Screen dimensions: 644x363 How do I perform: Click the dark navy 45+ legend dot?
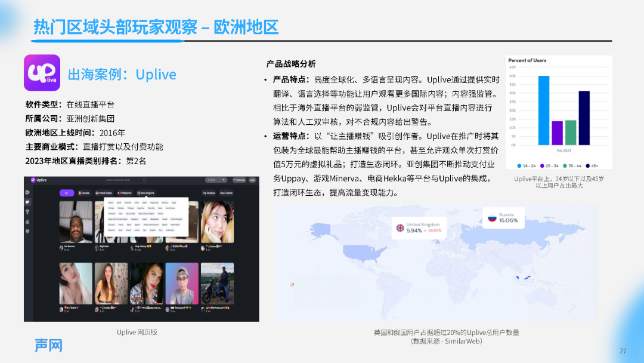click(588, 165)
